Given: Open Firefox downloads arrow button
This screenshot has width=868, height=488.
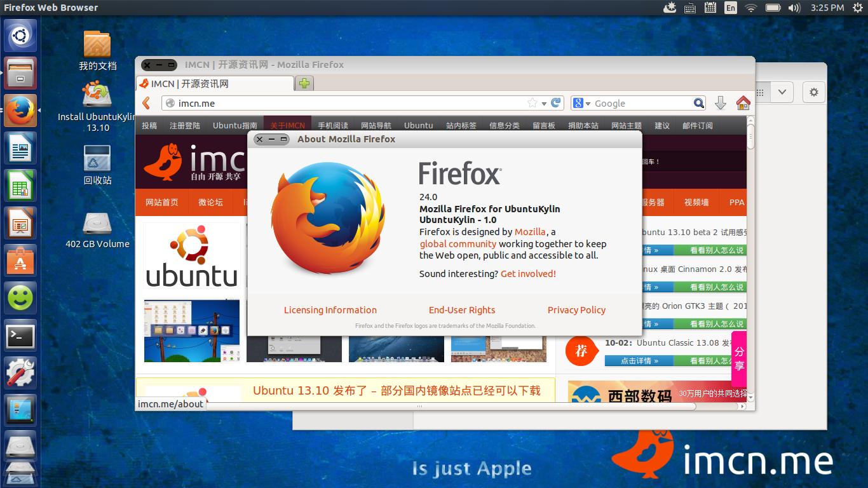Looking at the screenshot, I should click(x=720, y=103).
